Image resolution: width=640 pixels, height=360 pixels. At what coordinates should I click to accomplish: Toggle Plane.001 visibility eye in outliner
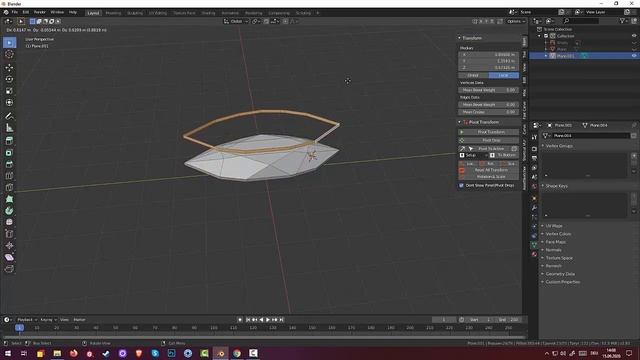point(634,56)
